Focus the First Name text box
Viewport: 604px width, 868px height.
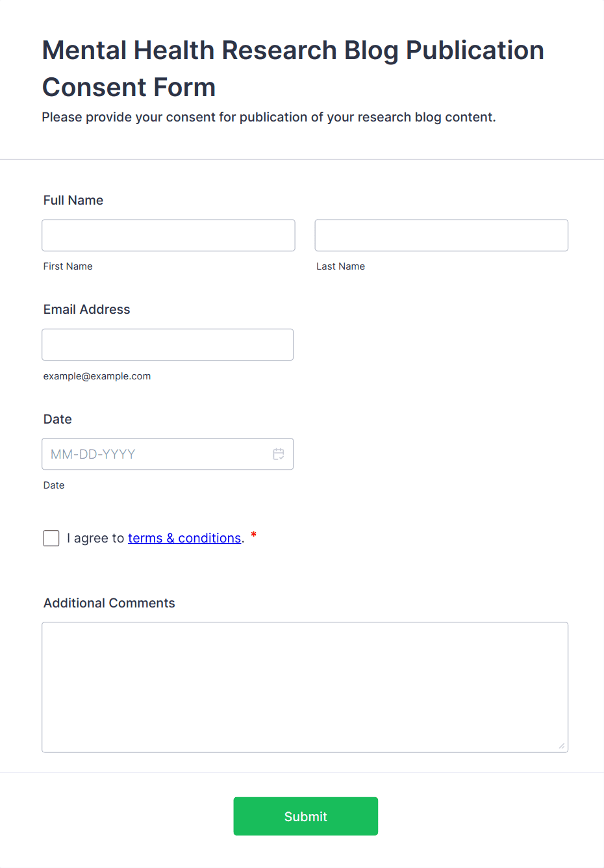168,235
